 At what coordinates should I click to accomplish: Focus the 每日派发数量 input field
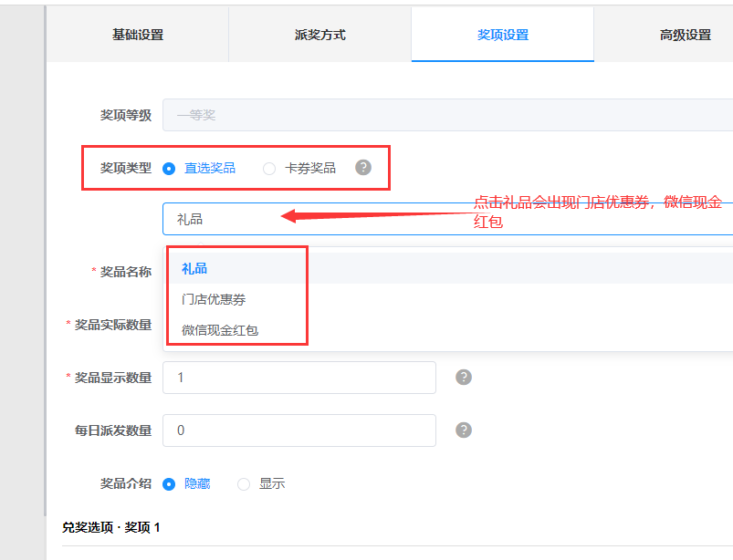[298, 430]
